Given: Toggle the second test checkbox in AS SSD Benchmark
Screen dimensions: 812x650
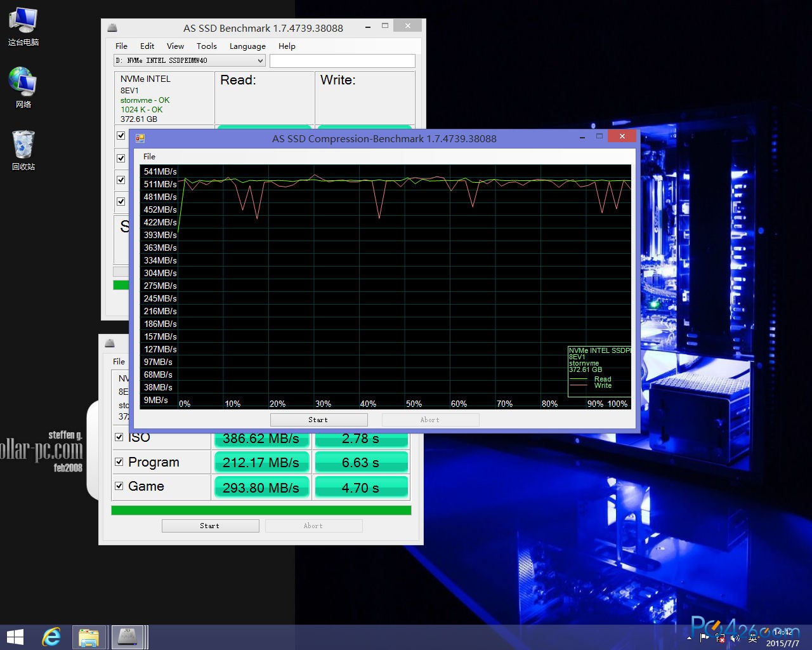Looking at the screenshot, I should point(121,158).
